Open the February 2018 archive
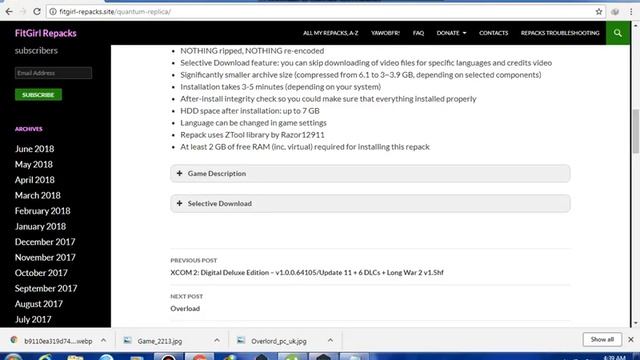 (x=42, y=211)
